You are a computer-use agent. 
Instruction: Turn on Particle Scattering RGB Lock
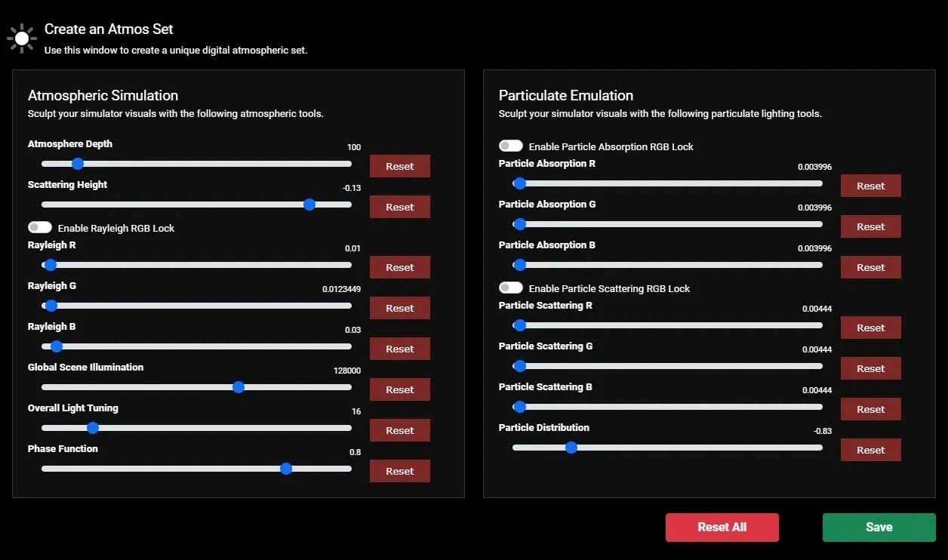(x=511, y=288)
